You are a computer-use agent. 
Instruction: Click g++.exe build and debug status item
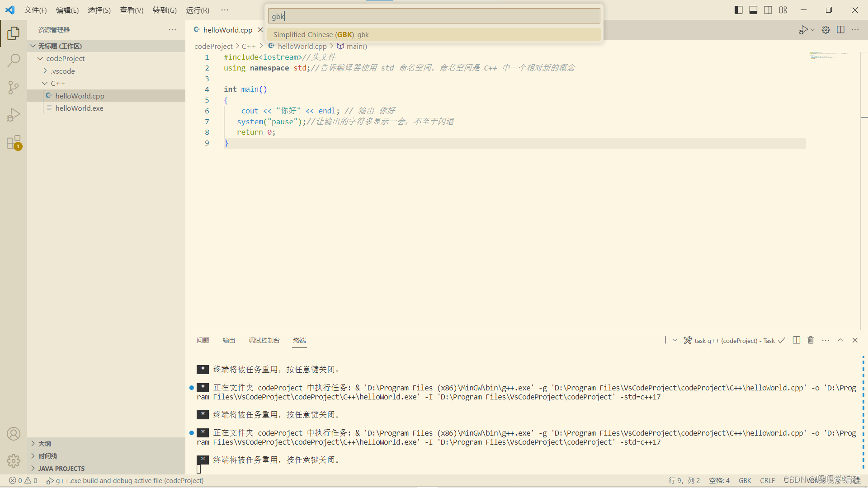coord(125,481)
